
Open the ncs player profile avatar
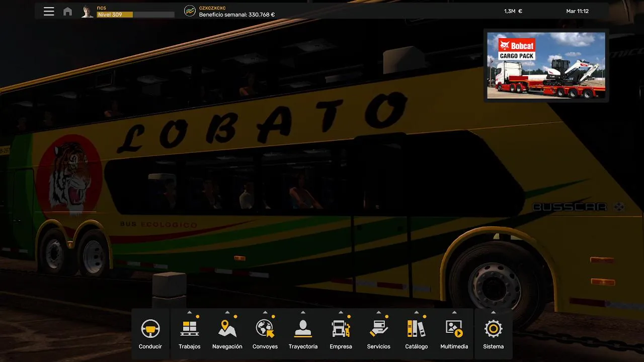(x=88, y=11)
